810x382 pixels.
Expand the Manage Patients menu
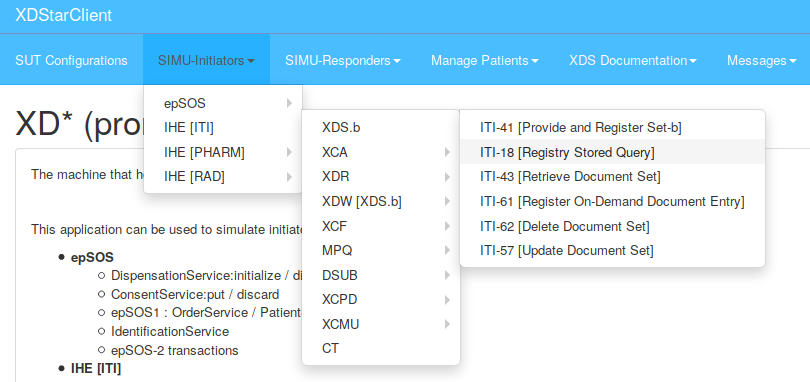point(485,60)
